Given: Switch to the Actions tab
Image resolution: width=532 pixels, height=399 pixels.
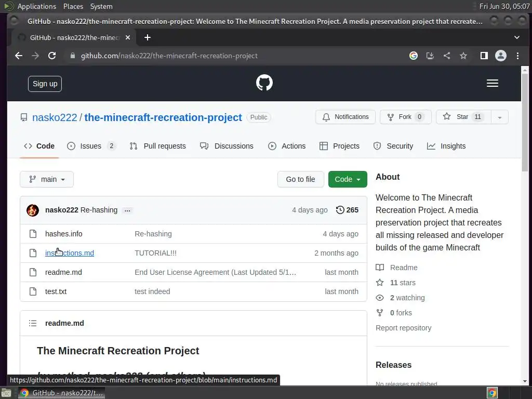Looking at the screenshot, I should pos(287,146).
